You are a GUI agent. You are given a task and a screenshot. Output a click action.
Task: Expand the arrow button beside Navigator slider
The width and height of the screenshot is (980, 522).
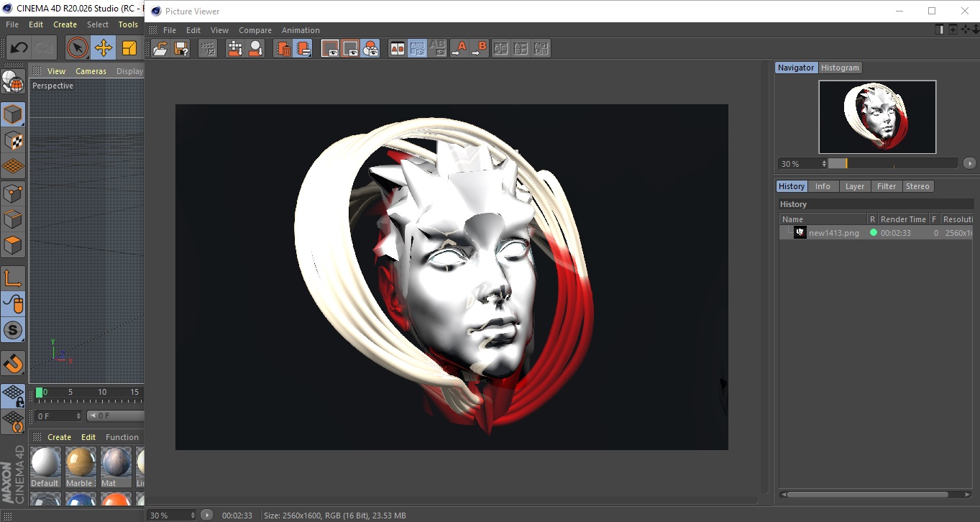969,164
